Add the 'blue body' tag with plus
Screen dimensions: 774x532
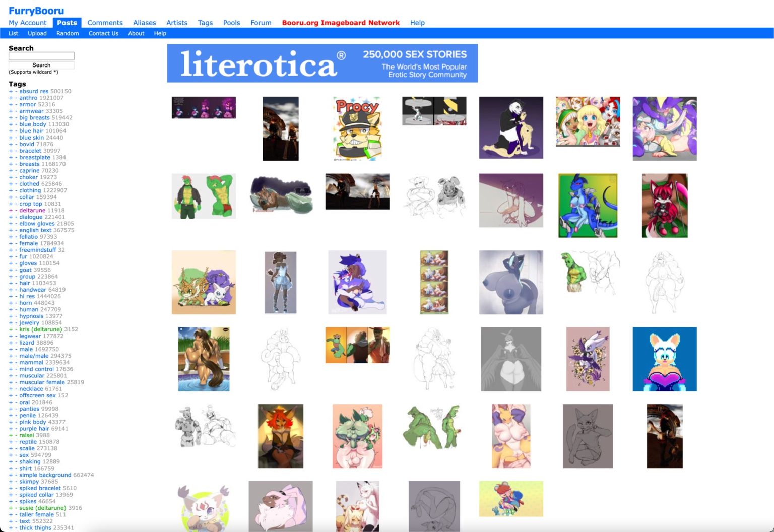[x=11, y=124]
